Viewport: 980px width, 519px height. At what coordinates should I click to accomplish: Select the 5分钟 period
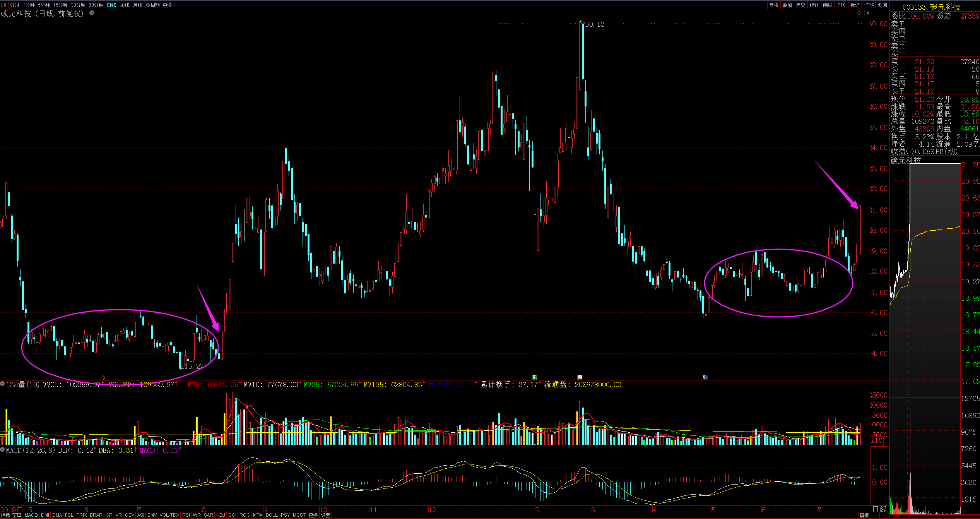[x=44, y=5]
